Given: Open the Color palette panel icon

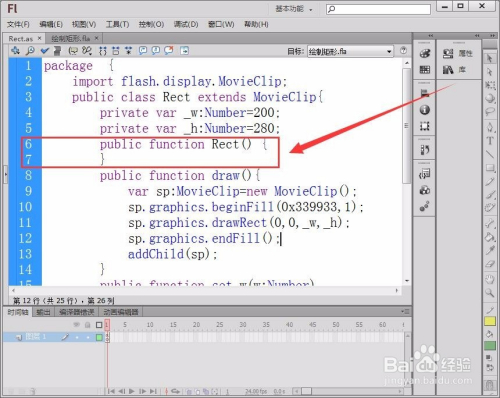Looking at the screenshot, I should click(x=424, y=53).
